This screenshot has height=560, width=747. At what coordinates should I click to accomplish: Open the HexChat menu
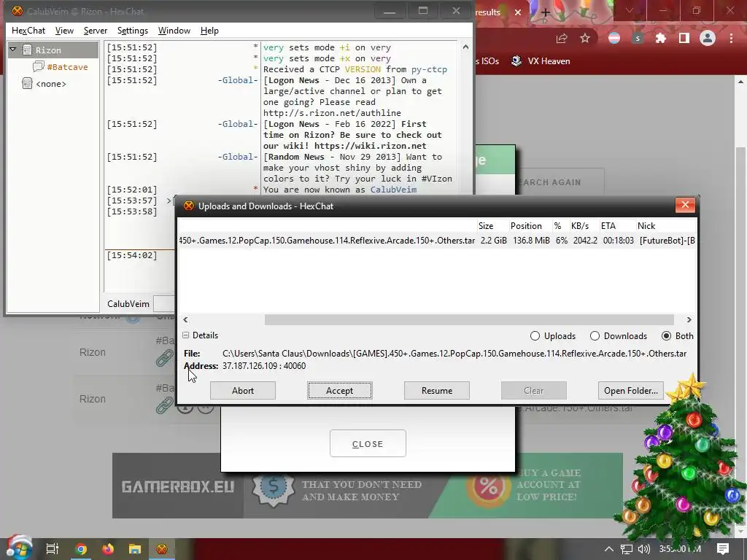tap(28, 31)
